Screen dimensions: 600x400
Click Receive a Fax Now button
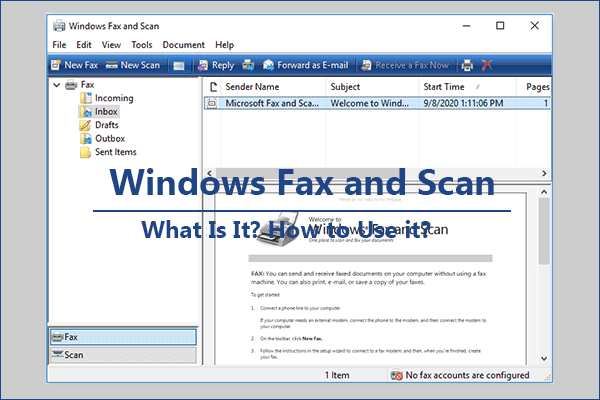point(405,65)
